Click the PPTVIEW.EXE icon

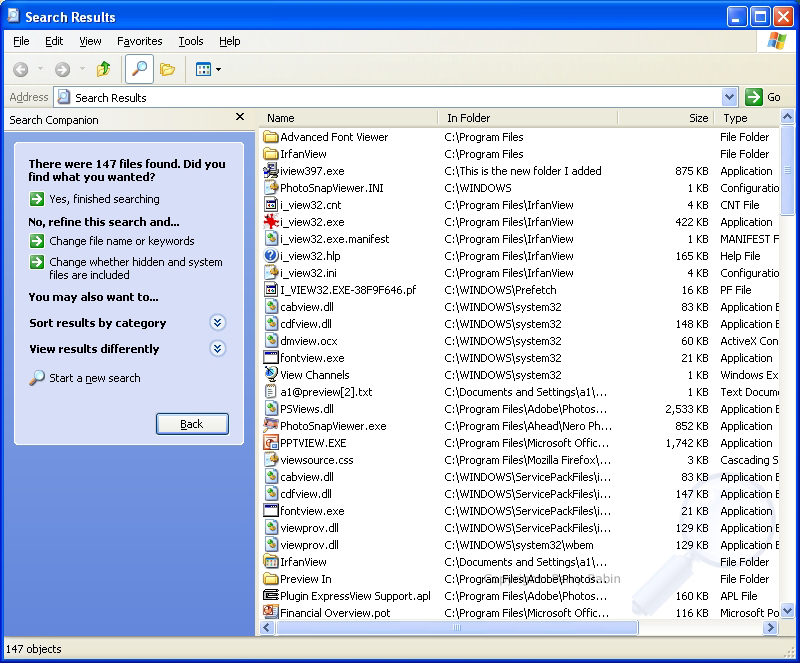click(270, 443)
